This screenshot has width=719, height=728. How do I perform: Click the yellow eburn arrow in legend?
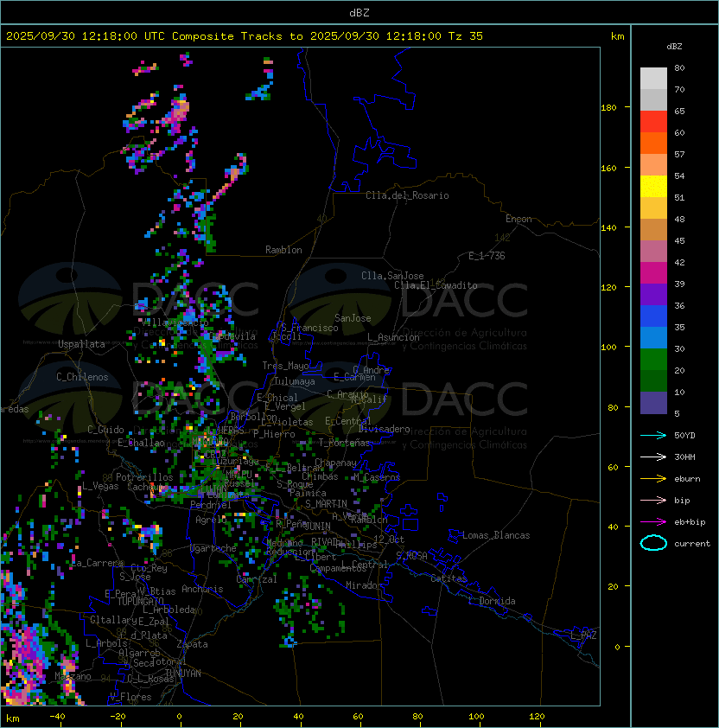[x=653, y=478]
